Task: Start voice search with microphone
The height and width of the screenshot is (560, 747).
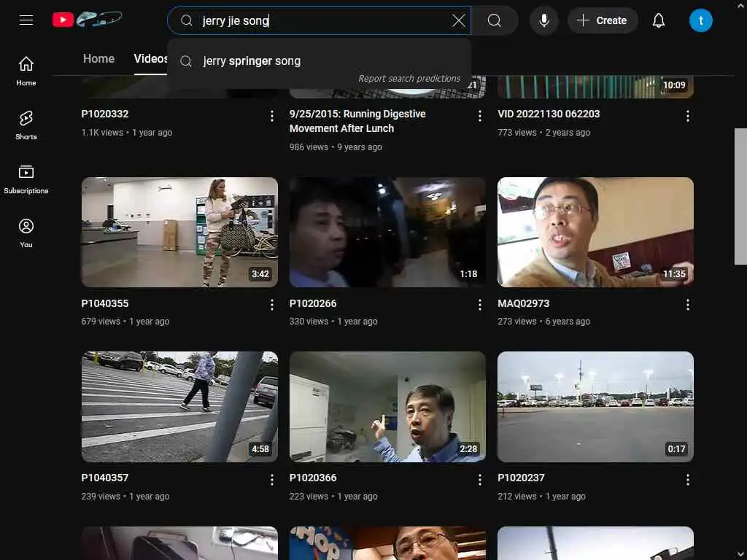Action: tap(544, 20)
